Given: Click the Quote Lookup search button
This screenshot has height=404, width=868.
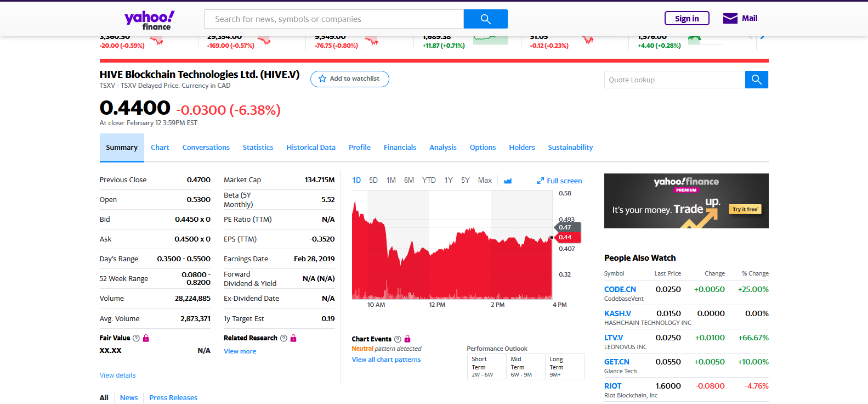Looking at the screenshot, I should 756,80.
